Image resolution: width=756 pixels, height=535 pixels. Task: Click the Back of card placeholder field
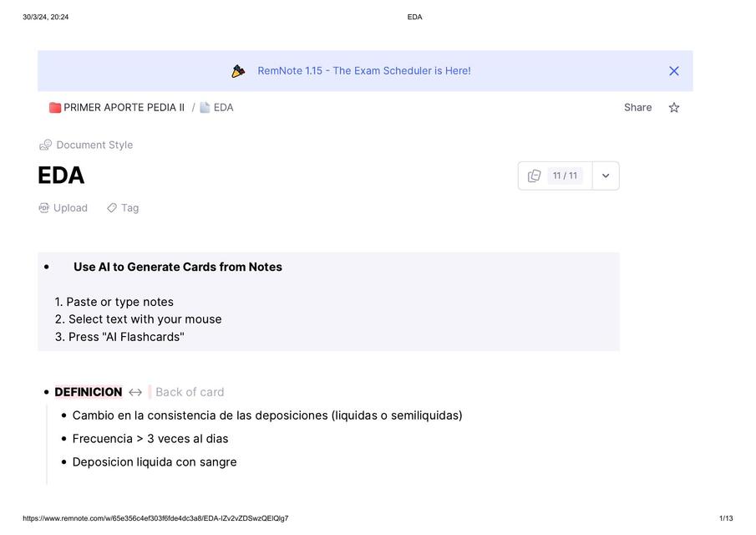(190, 392)
